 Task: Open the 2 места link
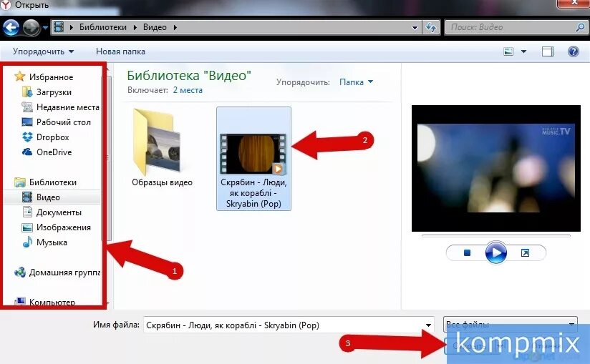click(188, 90)
